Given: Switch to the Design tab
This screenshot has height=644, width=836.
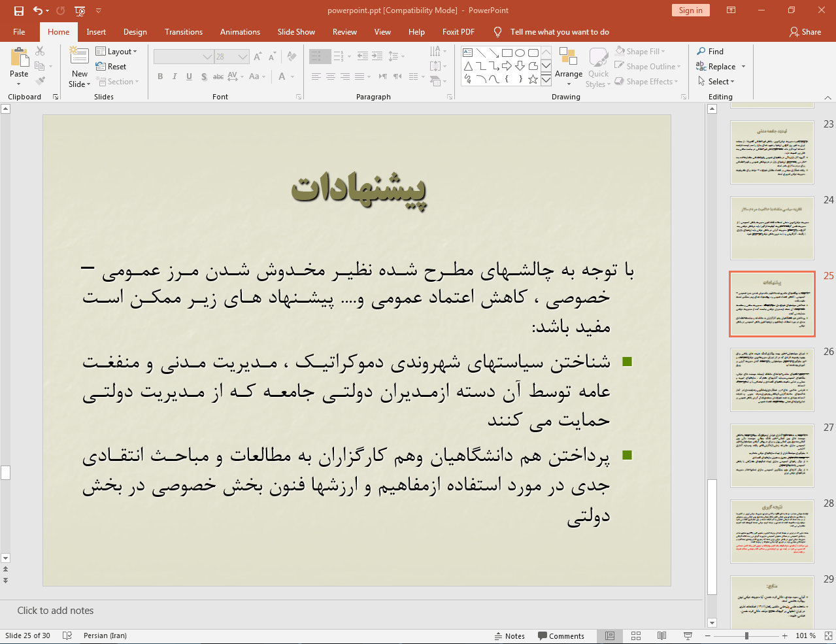Looking at the screenshot, I should tap(135, 32).
